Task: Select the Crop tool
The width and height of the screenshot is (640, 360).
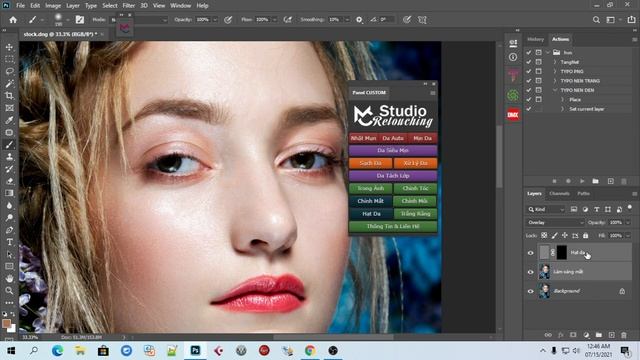Action: [9, 96]
